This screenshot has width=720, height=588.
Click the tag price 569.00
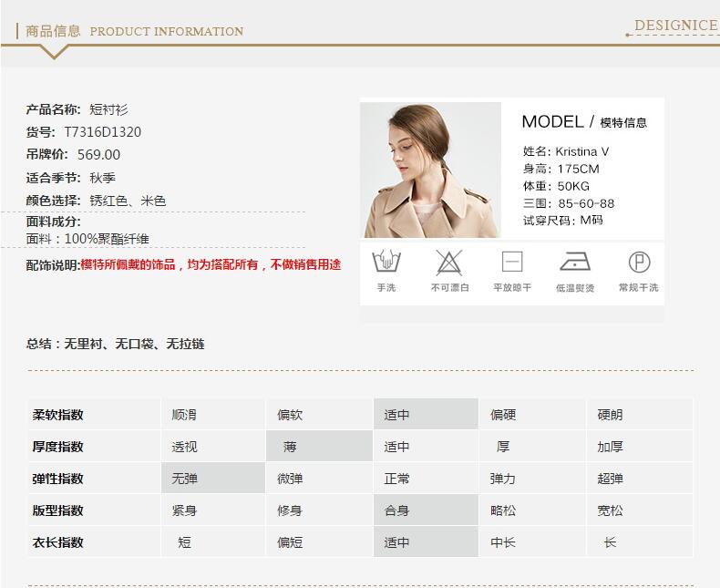(98, 155)
